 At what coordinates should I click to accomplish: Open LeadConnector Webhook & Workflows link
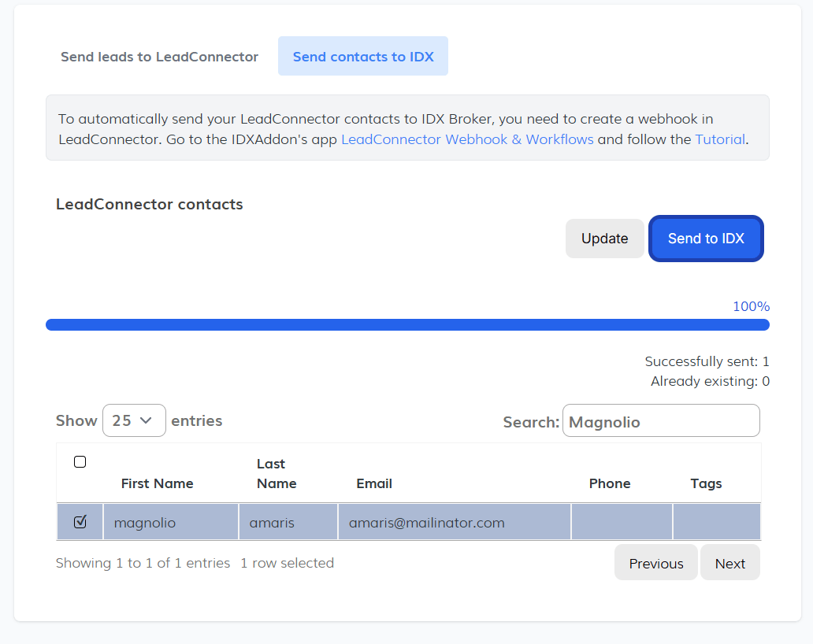click(x=467, y=139)
